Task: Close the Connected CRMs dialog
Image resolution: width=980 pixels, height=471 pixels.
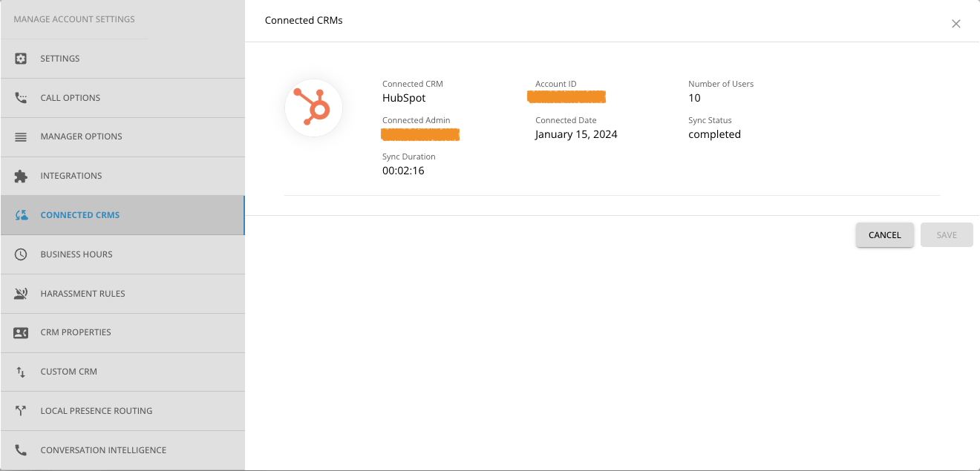Action: (x=956, y=24)
